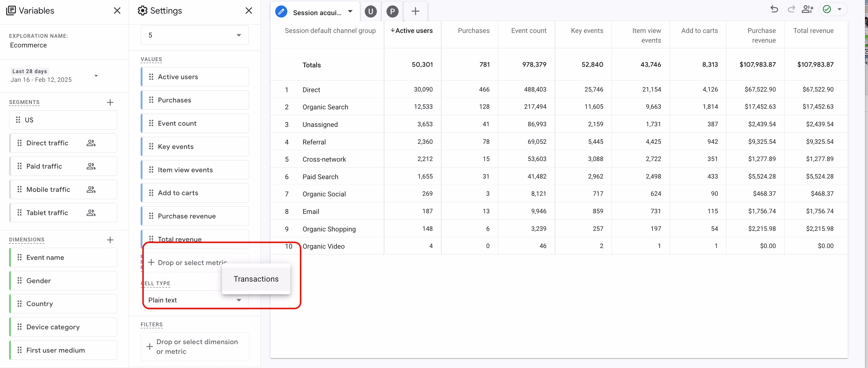Open the share with collaborators icon
The width and height of the screenshot is (868, 368).
tap(808, 9)
